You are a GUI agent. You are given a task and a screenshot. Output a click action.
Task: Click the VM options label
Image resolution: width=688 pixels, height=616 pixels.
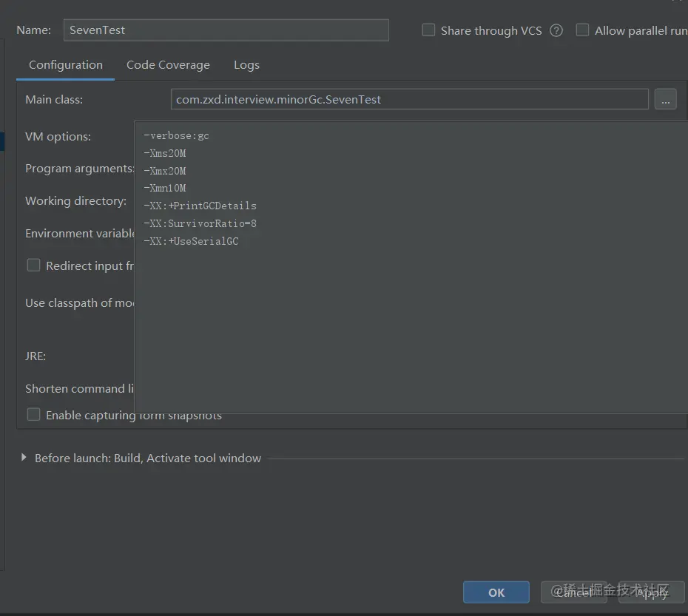click(58, 137)
